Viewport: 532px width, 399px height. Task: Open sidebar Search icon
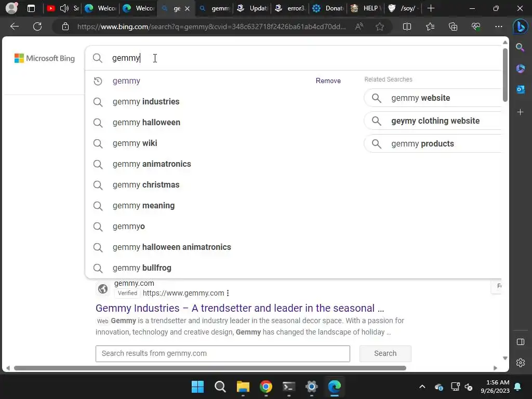(x=520, y=47)
